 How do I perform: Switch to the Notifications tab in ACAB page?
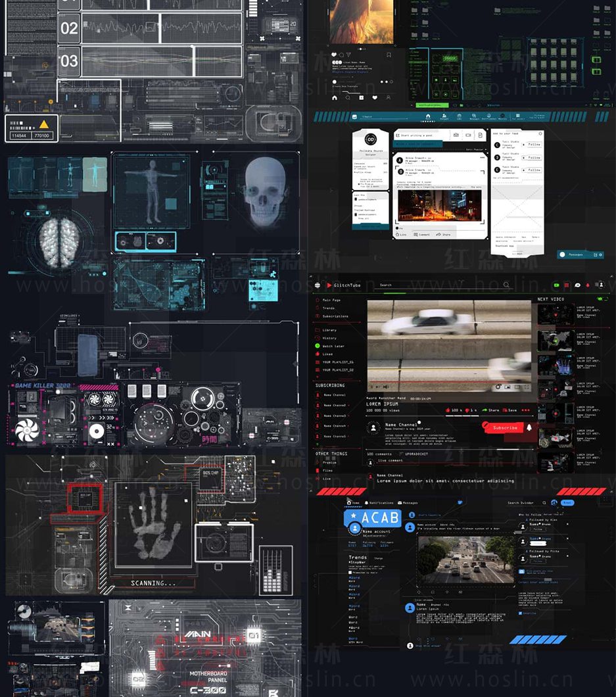[379, 503]
